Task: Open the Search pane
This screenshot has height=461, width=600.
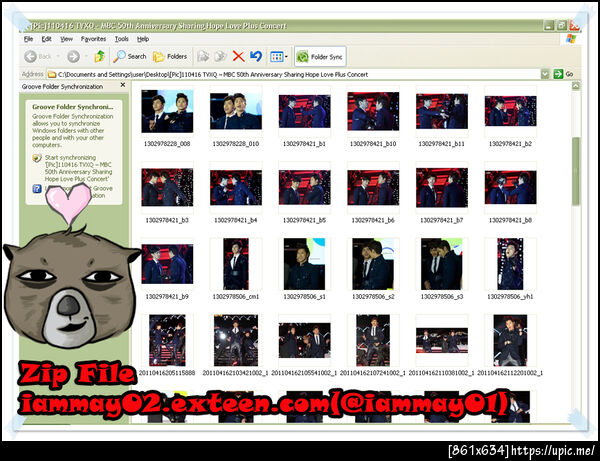Action: pos(130,57)
